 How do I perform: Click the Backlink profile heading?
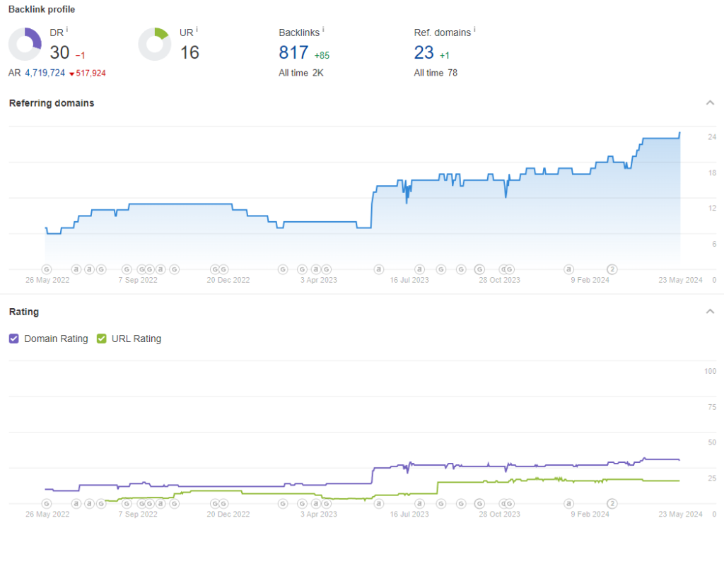point(42,9)
